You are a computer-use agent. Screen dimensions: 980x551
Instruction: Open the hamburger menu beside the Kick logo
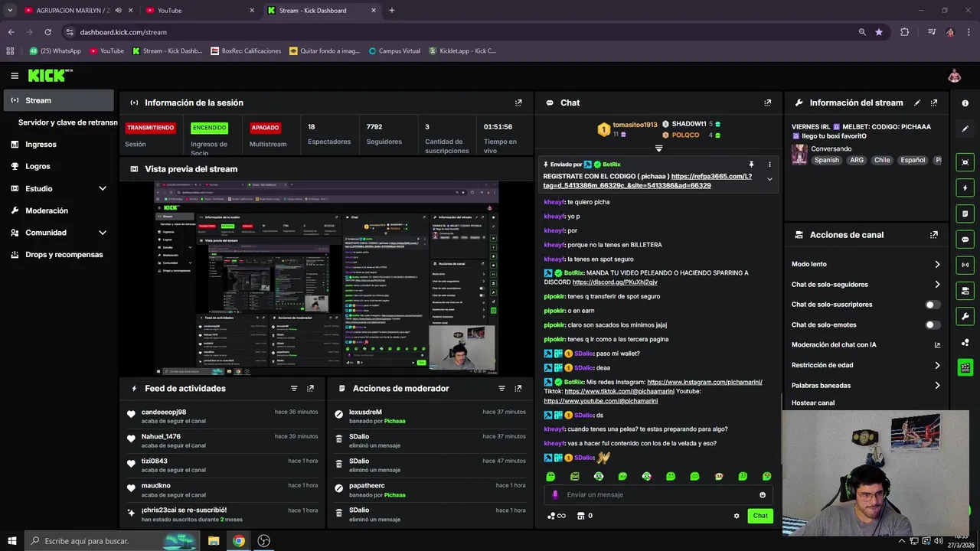[x=15, y=76]
